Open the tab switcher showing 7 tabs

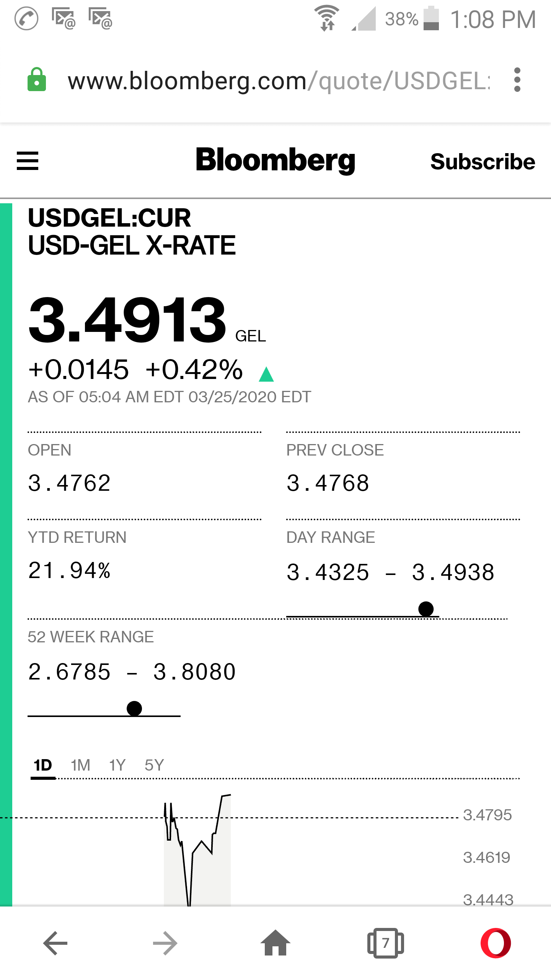pyautogui.click(x=385, y=943)
